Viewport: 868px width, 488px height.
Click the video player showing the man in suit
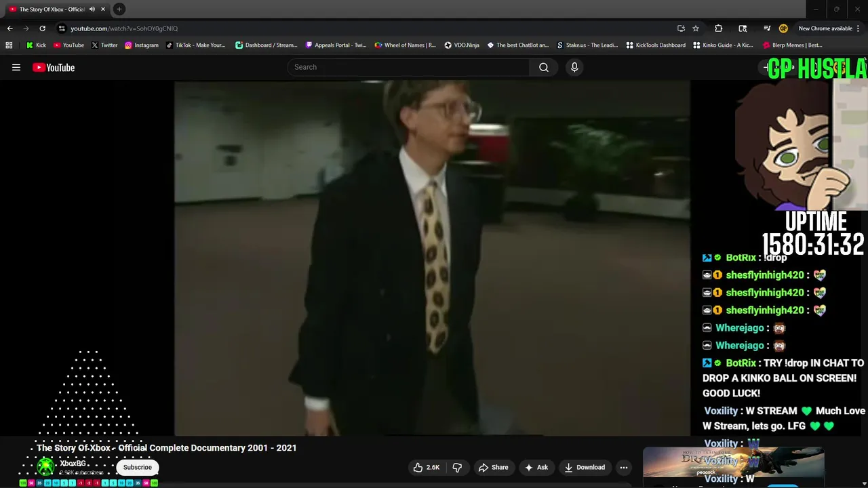[432, 258]
